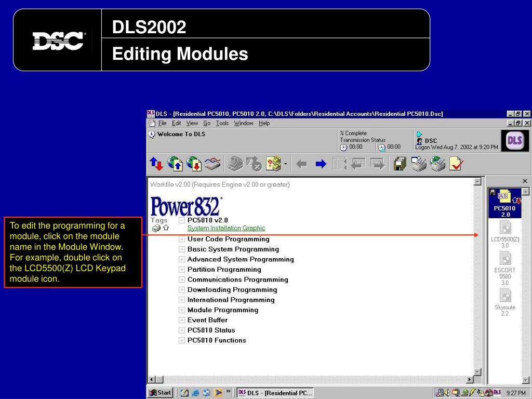This screenshot has width=532, height=399.
Task: Click the grayed telephone icon in toolbar
Action: [x=235, y=164]
